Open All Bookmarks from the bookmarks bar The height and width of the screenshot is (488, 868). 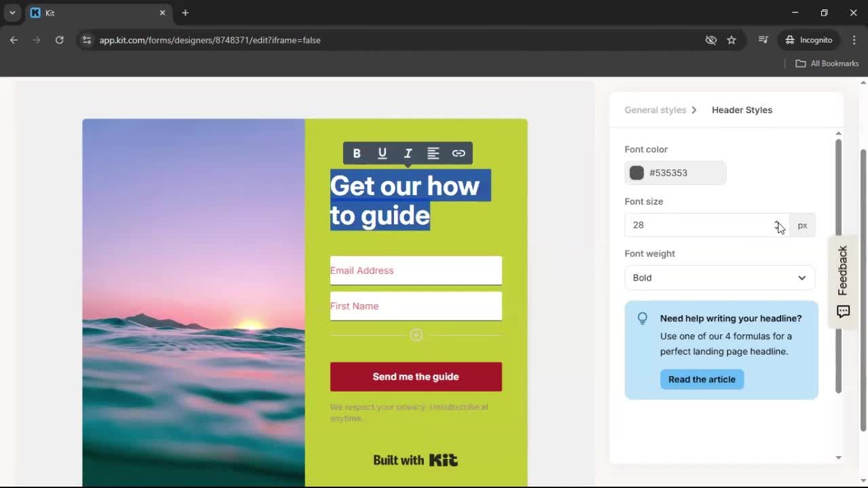tap(827, 63)
